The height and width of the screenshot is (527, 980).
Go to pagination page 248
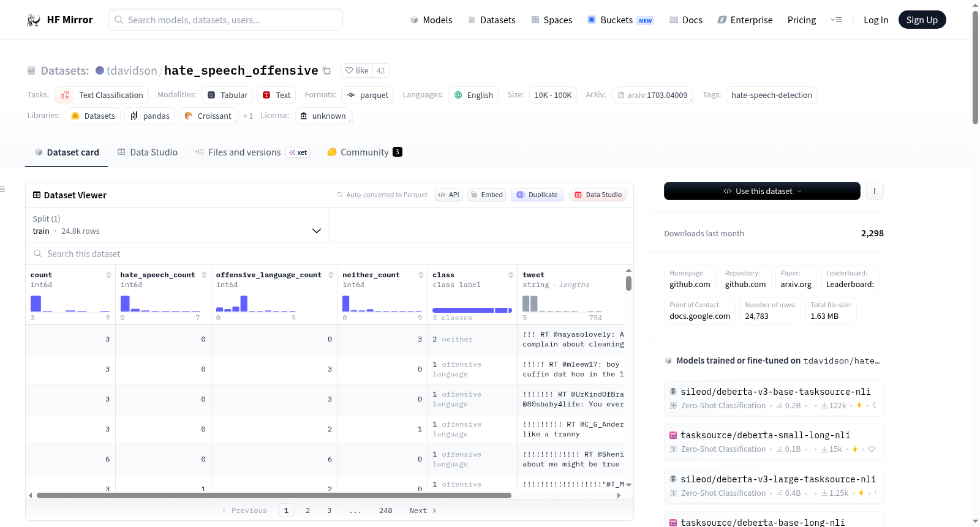[x=386, y=510]
